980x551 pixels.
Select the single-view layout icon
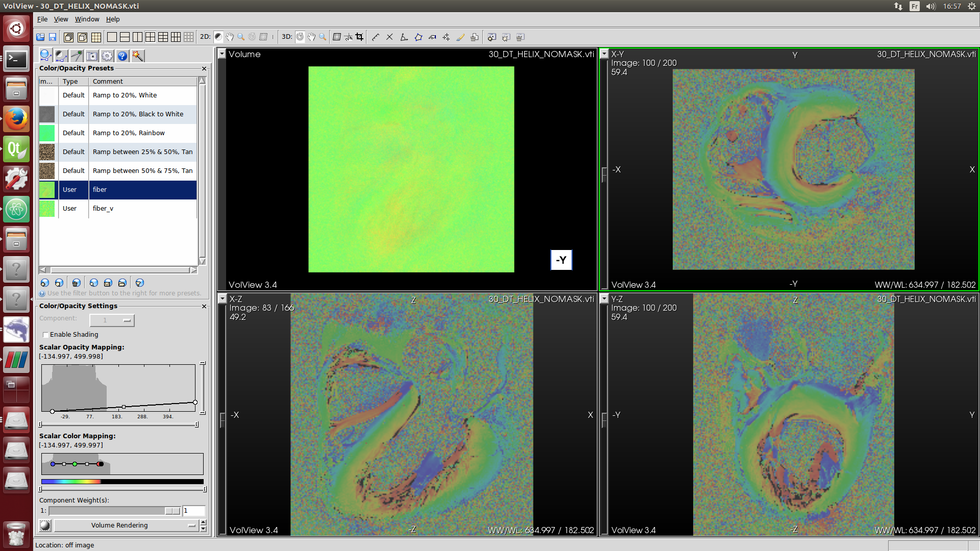(112, 37)
